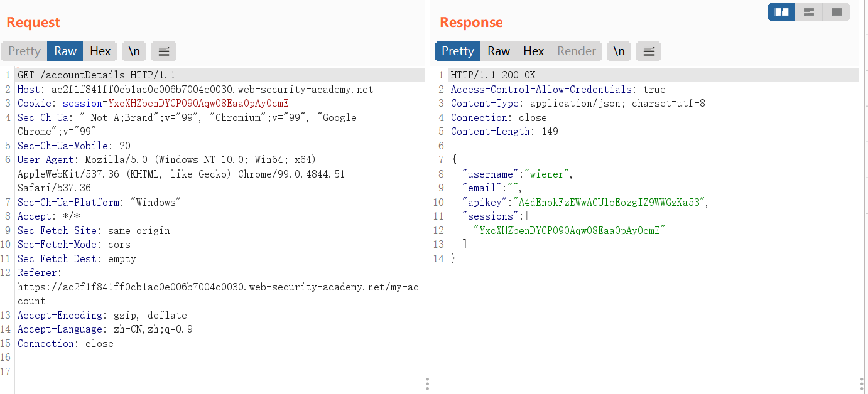868x394 pixels.
Task: Click the Host header line
Action: (x=195, y=90)
